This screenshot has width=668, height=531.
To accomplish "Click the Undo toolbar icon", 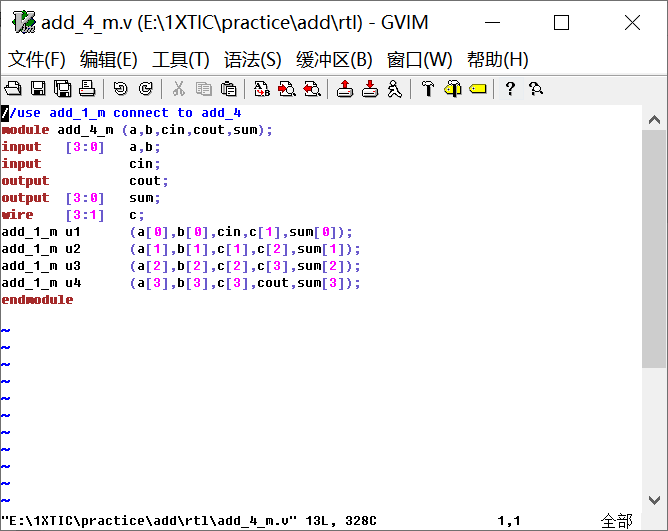I will click(x=121, y=89).
